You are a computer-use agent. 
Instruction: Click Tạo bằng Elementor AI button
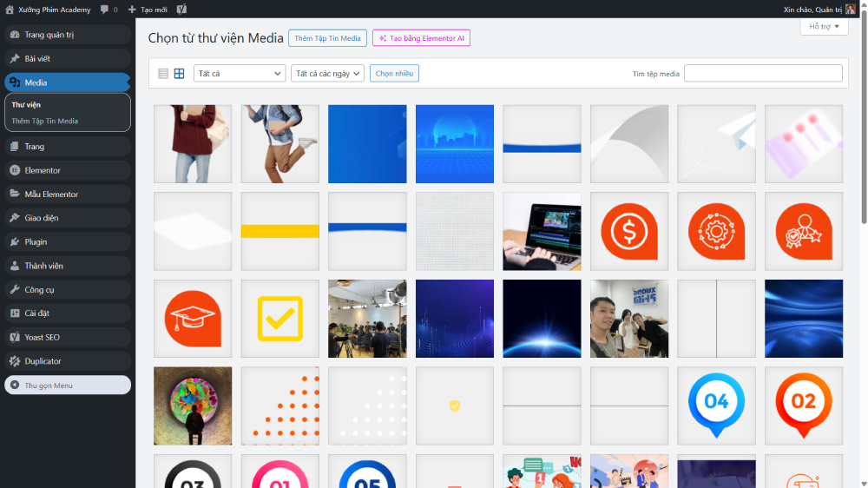(x=421, y=38)
